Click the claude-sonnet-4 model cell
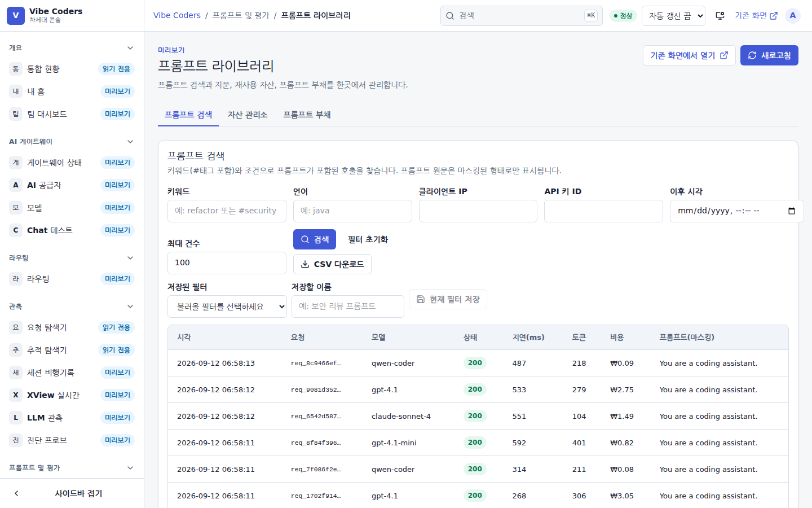 pyautogui.click(x=401, y=416)
